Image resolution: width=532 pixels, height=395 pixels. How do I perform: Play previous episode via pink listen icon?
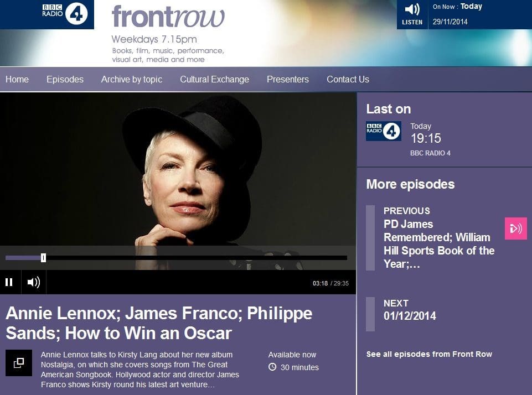(x=516, y=228)
